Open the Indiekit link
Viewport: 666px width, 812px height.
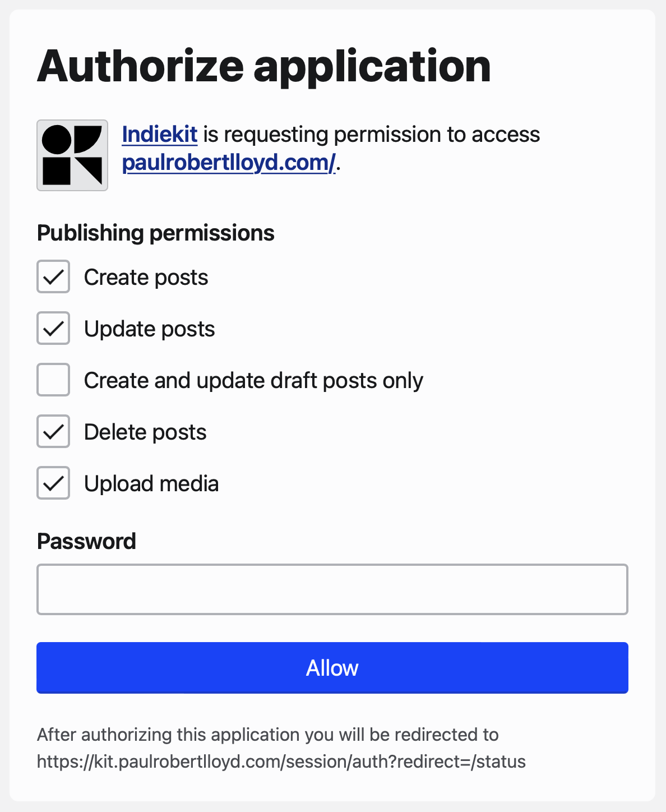tap(159, 135)
